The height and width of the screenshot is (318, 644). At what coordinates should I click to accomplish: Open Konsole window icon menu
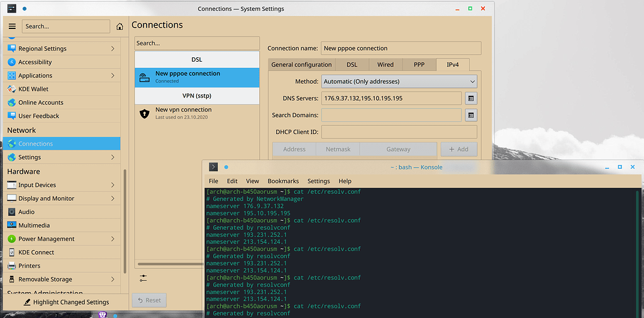click(213, 167)
